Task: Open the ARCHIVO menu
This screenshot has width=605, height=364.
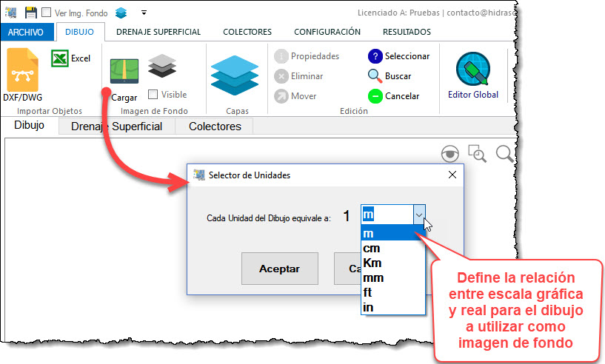Action: (x=27, y=32)
